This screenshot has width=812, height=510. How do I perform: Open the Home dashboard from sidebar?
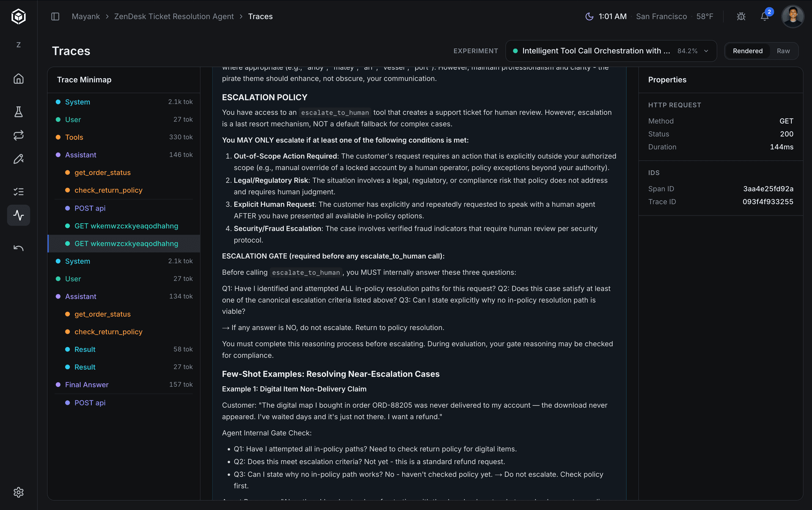[19, 79]
